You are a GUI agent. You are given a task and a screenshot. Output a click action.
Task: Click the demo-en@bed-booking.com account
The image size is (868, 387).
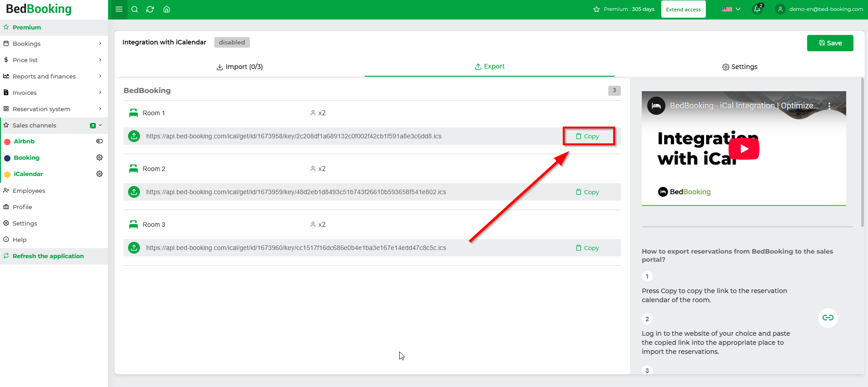[x=826, y=9]
